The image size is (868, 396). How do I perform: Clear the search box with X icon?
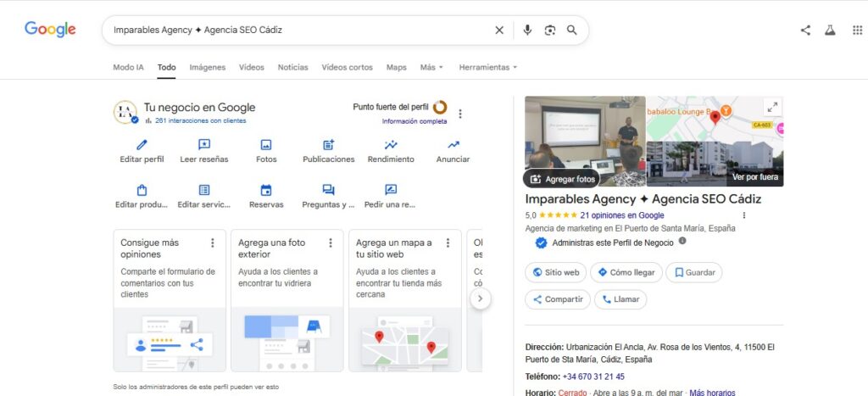pos(499,30)
